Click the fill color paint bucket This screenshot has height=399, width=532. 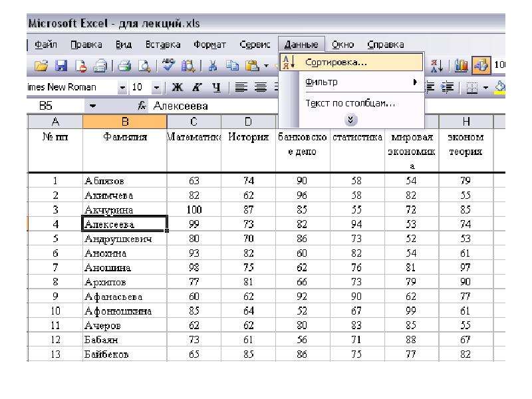(x=500, y=87)
